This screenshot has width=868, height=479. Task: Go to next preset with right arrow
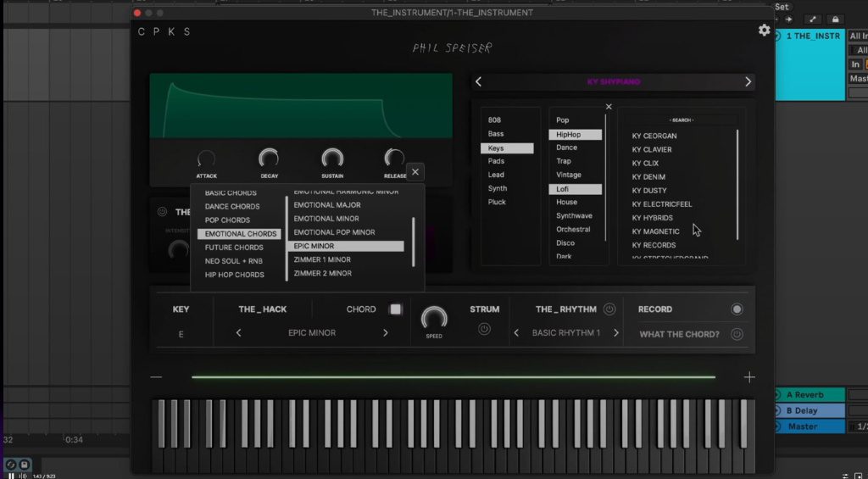click(x=748, y=82)
